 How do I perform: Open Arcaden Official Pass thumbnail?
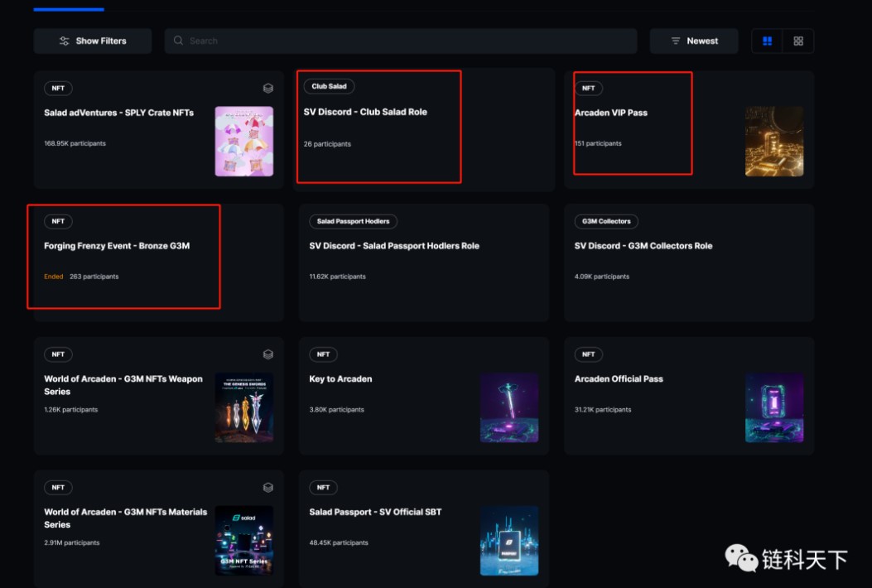[x=774, y=407]
